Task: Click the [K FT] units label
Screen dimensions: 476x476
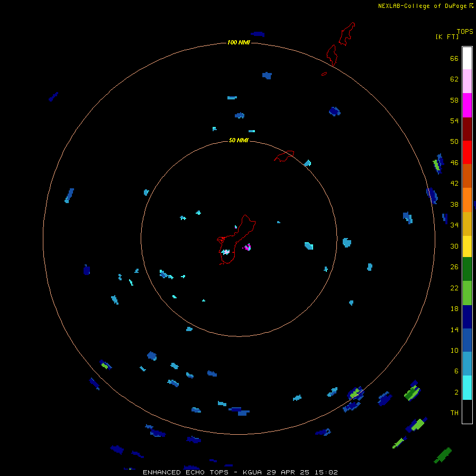Action: coord(447,37)
